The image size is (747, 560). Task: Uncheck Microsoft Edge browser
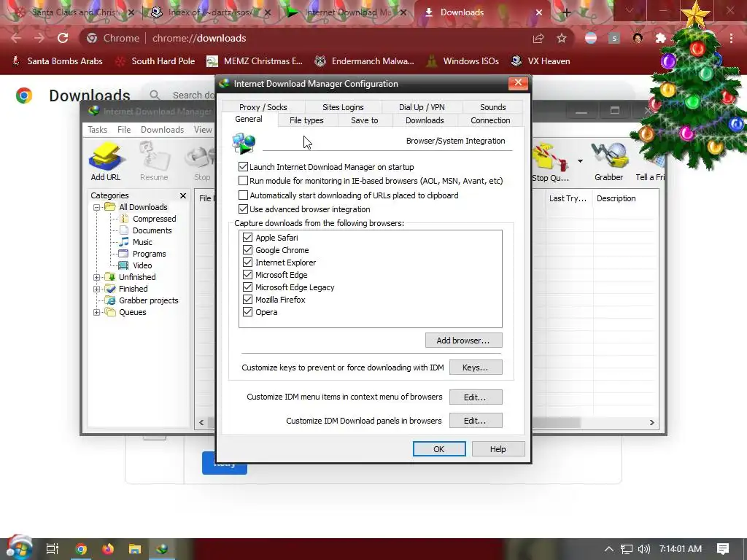click(x=248, y=274)
